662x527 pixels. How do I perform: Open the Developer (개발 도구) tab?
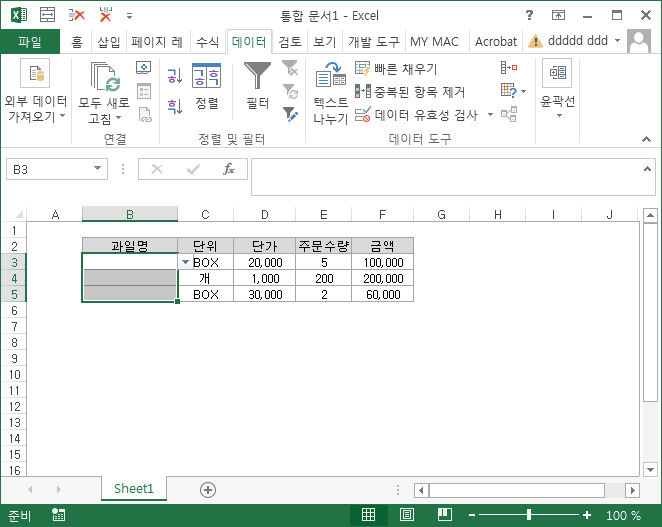(x=374, y=42)
